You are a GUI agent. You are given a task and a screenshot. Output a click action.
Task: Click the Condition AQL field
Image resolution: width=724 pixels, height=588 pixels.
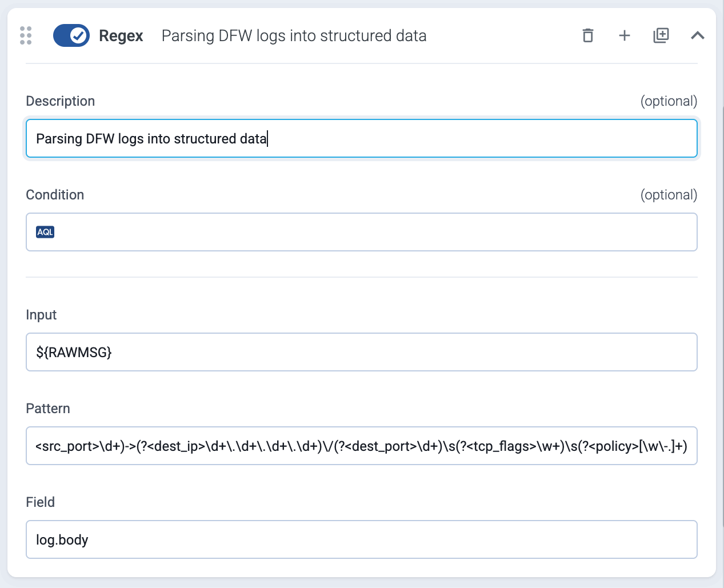tap(362, 232)
